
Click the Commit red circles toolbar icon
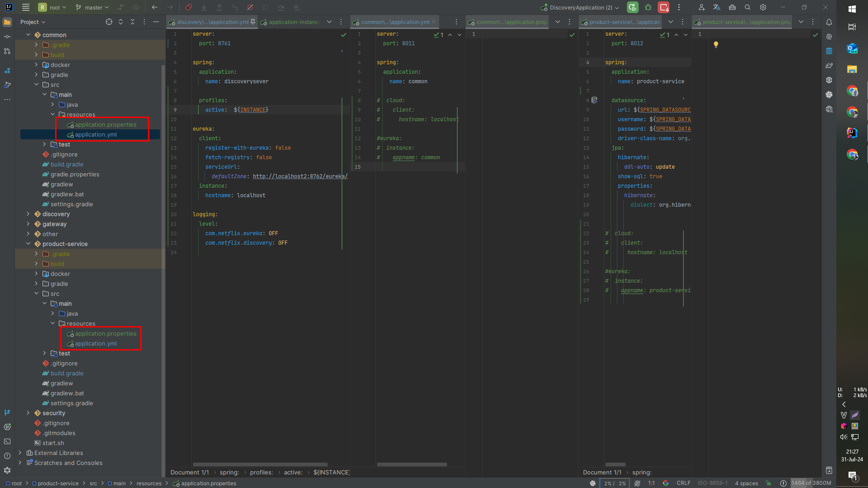point(189,7)
